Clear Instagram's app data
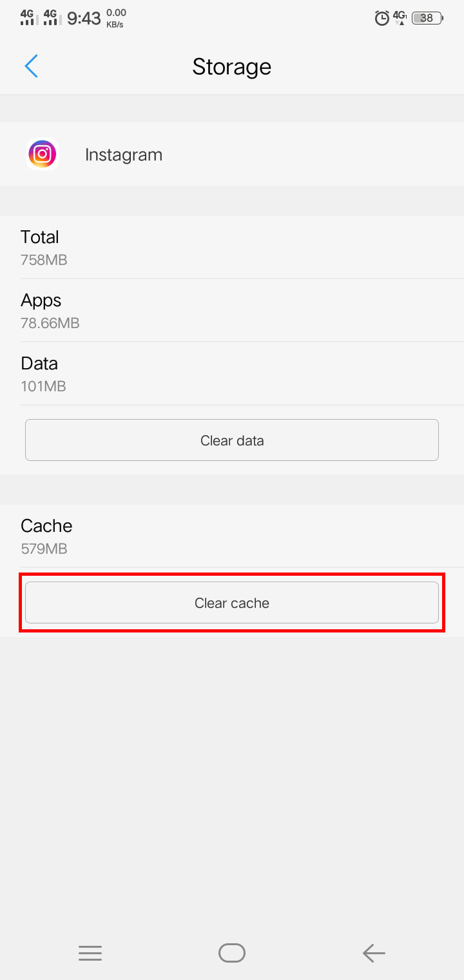464x980 pixels. tap(232, 440)
